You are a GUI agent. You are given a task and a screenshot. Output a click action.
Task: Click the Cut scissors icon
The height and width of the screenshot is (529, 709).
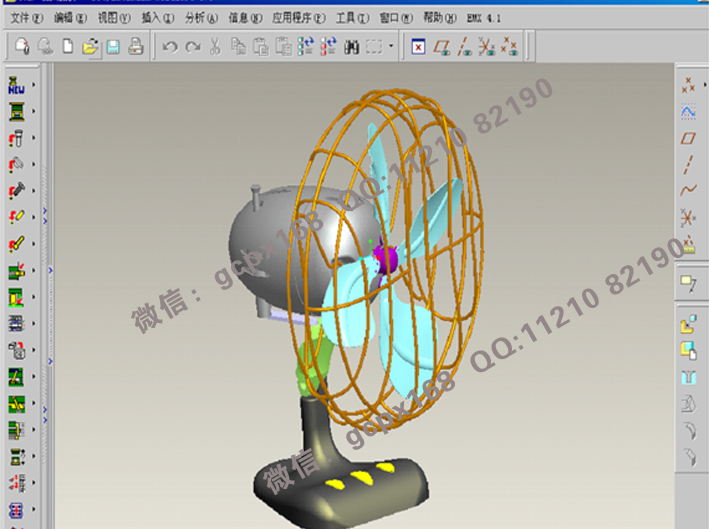[215, 46]
